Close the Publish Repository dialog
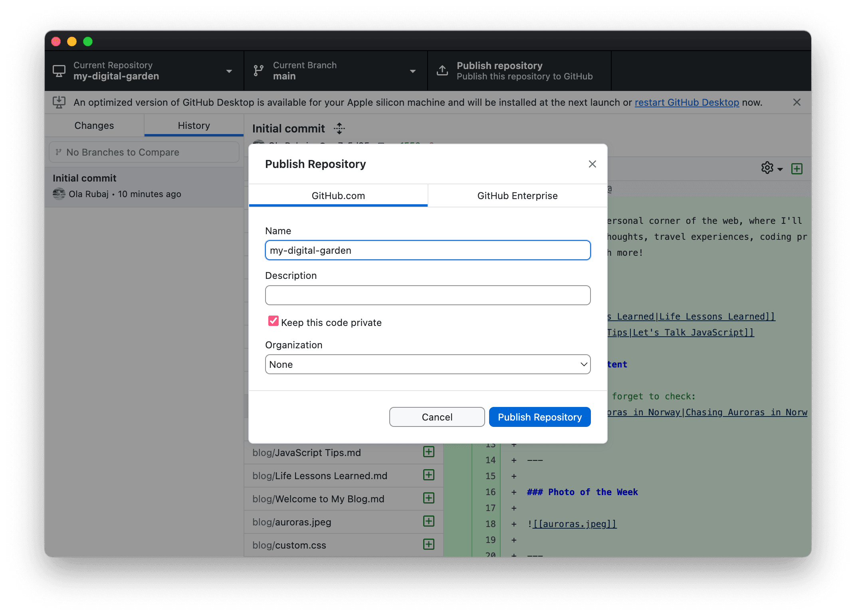The height and width of the screenshot is (616, 856). (x=592, y=164)
